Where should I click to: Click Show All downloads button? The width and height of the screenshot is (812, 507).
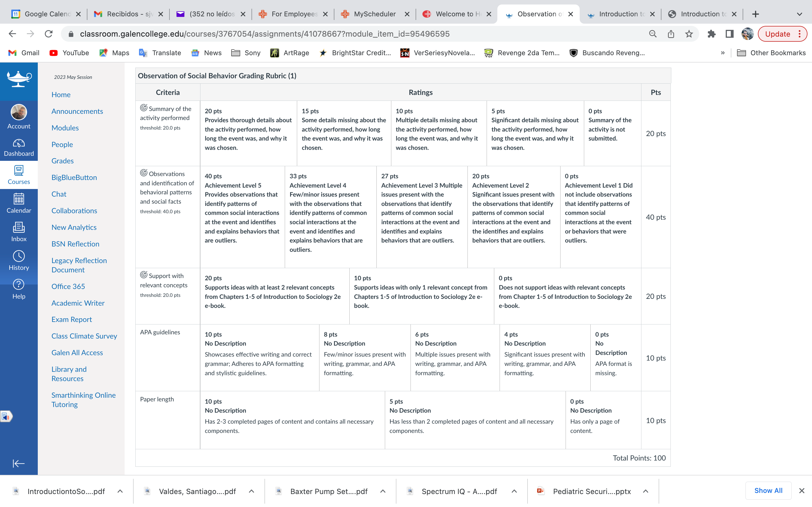pos(768,491)
